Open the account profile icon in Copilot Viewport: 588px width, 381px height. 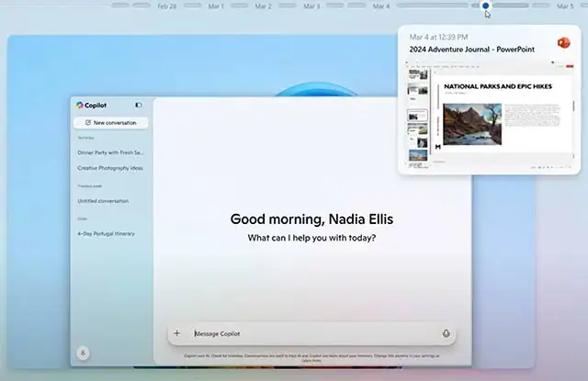click(x=83, y=353)
